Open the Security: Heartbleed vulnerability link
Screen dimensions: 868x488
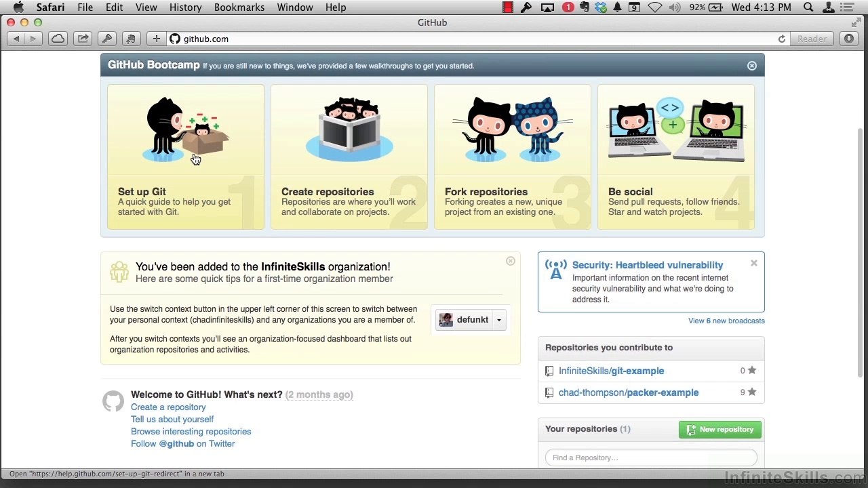pos(648,265)
